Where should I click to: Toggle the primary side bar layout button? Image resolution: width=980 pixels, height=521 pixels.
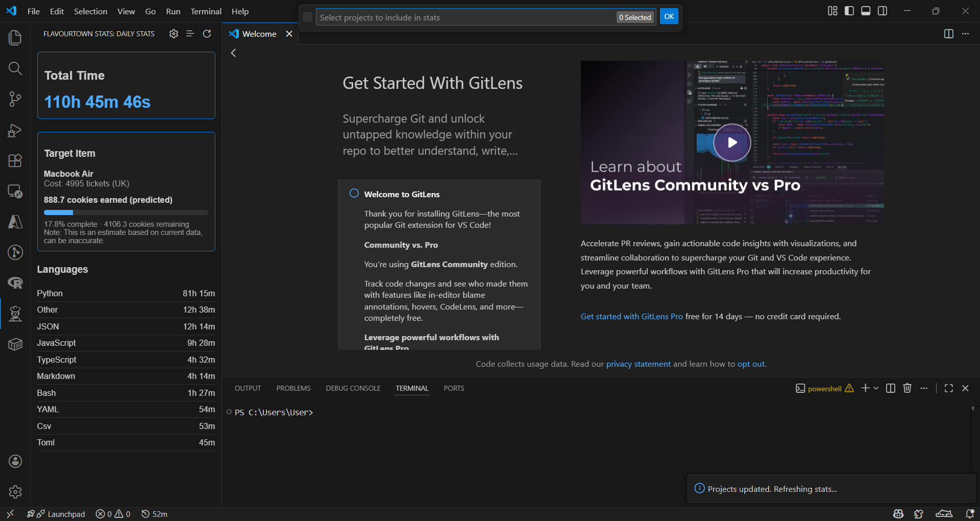point(849,11)
